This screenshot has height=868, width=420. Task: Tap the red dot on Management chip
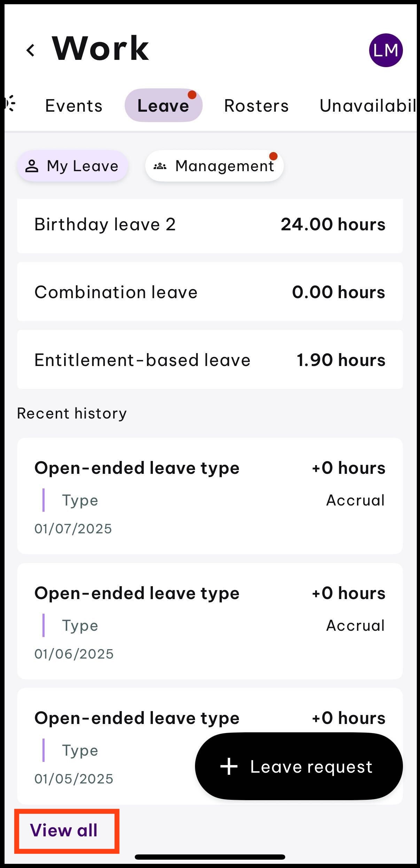pyautogui.click(x=273, y=156)
